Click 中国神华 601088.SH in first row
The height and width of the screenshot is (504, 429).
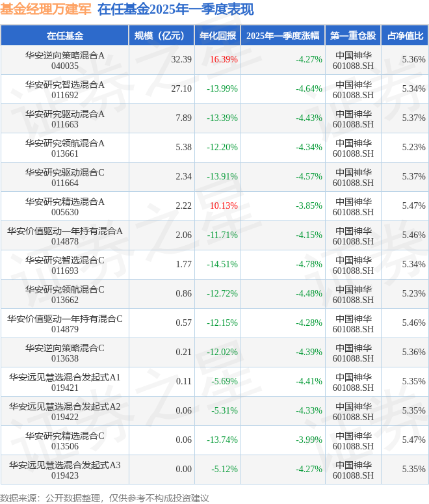coord(353,60)
